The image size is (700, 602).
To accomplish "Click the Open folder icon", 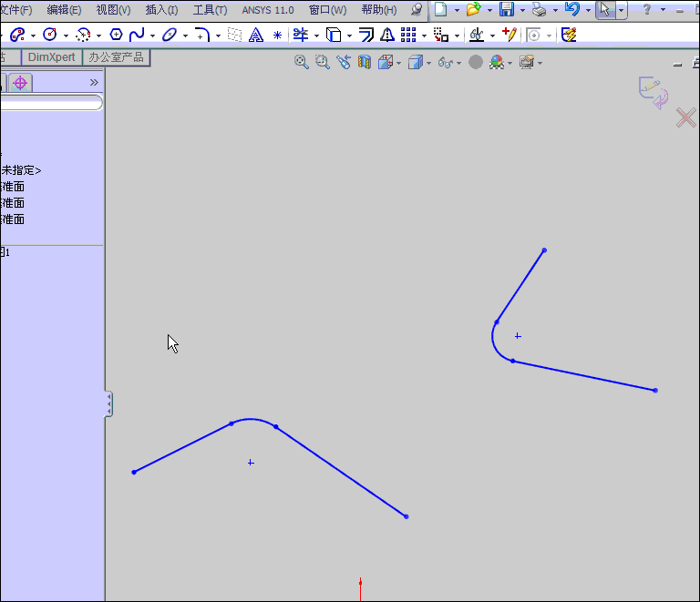I will tap(474, 9).
